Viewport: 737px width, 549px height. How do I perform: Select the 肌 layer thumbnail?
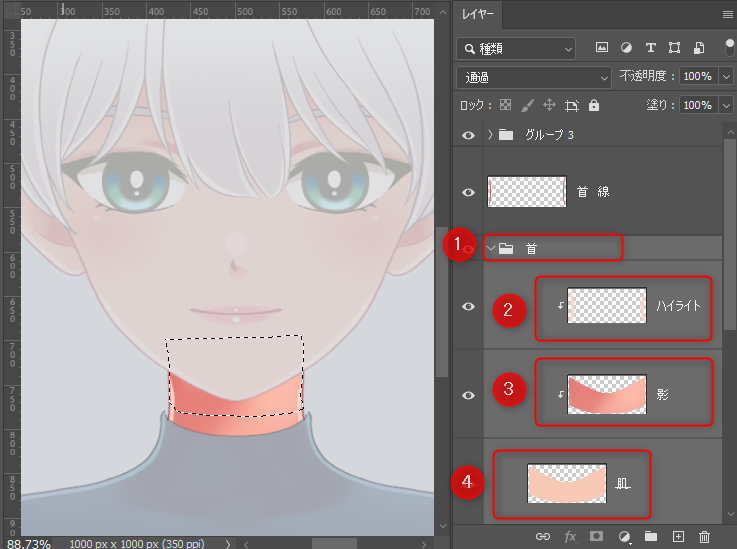[x=567, y=483]
